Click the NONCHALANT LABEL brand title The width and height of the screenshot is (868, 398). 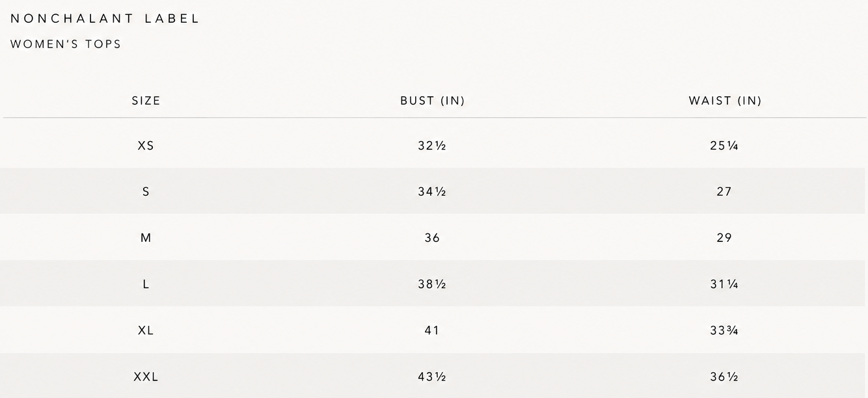pos(105,18)
